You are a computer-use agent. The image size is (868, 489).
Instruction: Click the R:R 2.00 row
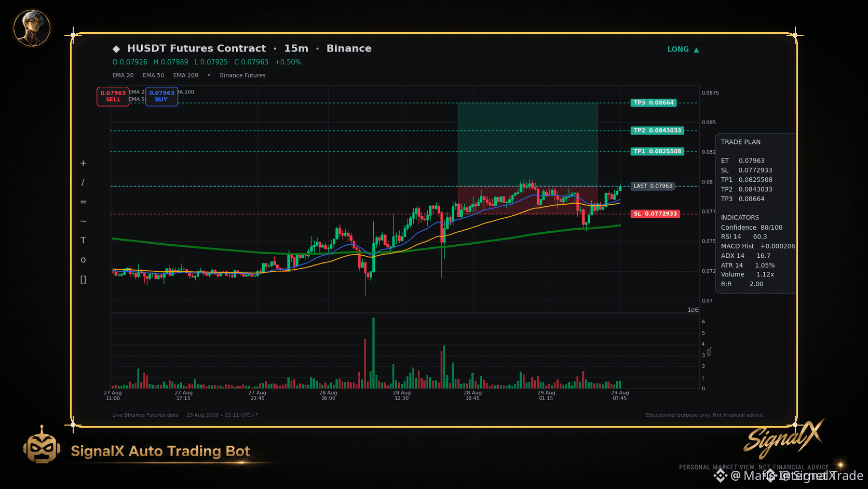[x=742, y=284]
